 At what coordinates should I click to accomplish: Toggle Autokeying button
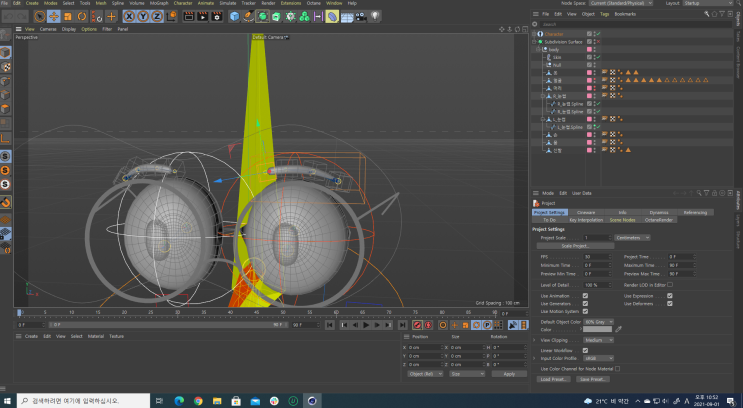click(428, 325)
